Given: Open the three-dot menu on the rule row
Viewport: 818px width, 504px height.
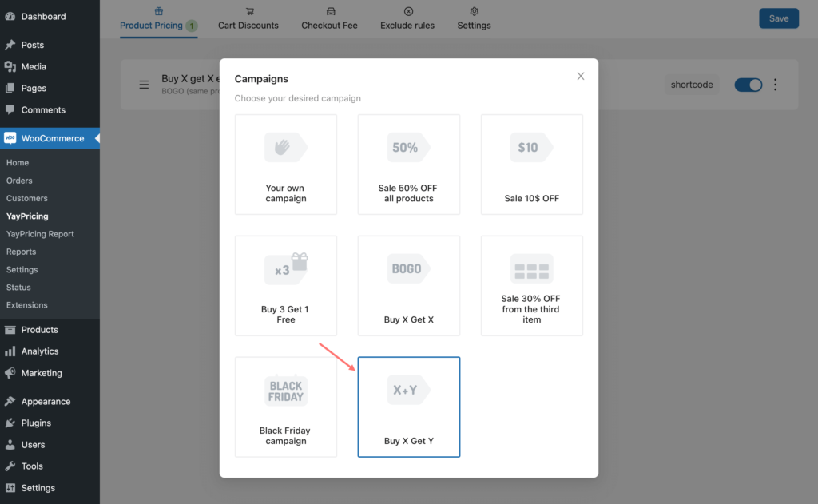Looking at the screenshot, I should click(775, 85).
